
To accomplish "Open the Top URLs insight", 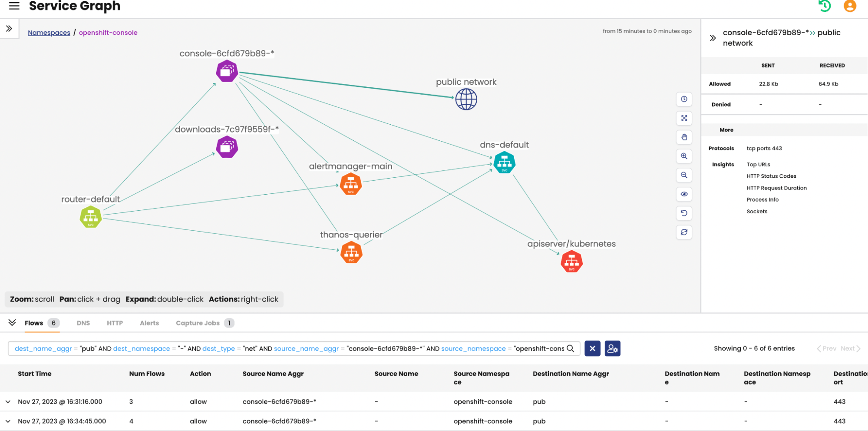I will [758, 164].
